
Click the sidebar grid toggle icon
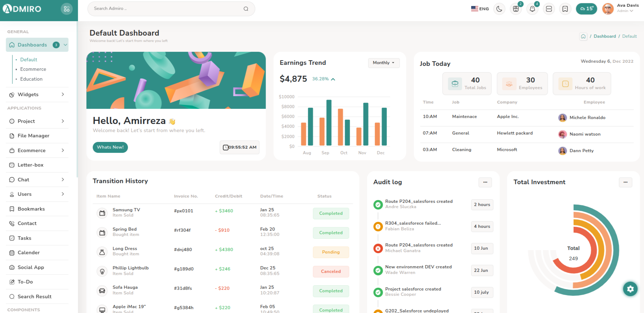pos(66,9)
